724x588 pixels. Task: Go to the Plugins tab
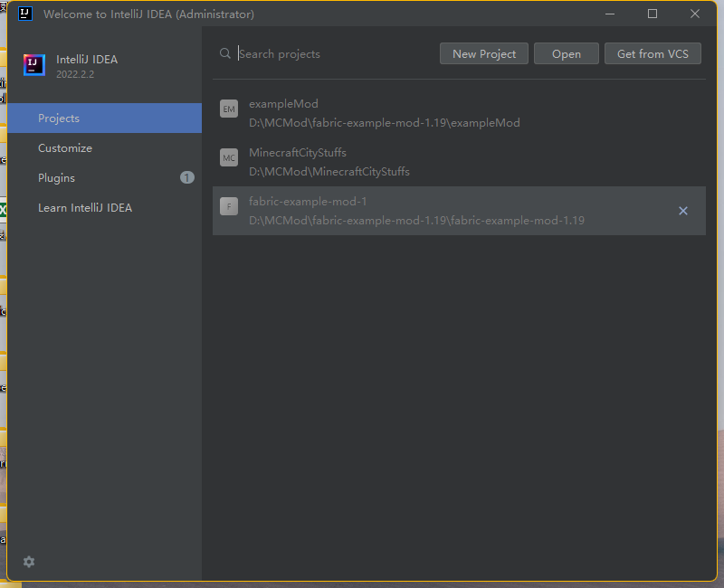(x=56, y=178)
